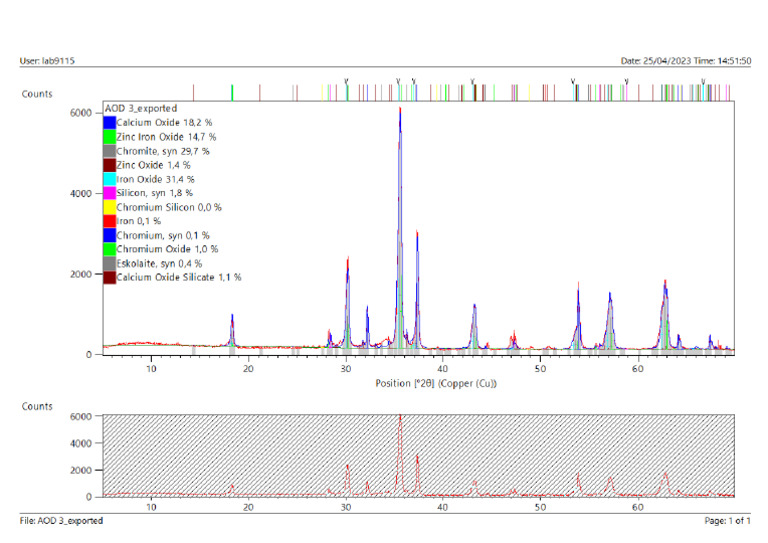Select the cyan Iron Oxide legend swatch
768x543 pixels.
pos(109,178)
